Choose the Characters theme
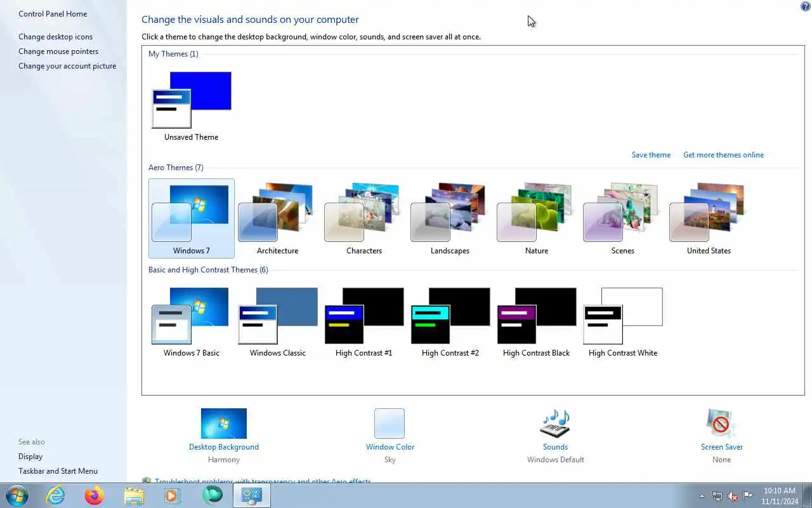Image resolution: width=812 pixels, height=508 pixels. [x=363, y=218]
